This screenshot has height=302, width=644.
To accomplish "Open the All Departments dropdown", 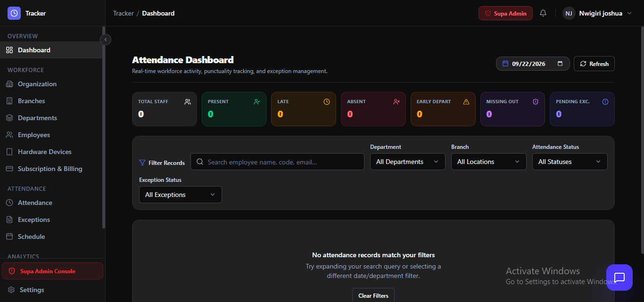I will tap(408, 162).
